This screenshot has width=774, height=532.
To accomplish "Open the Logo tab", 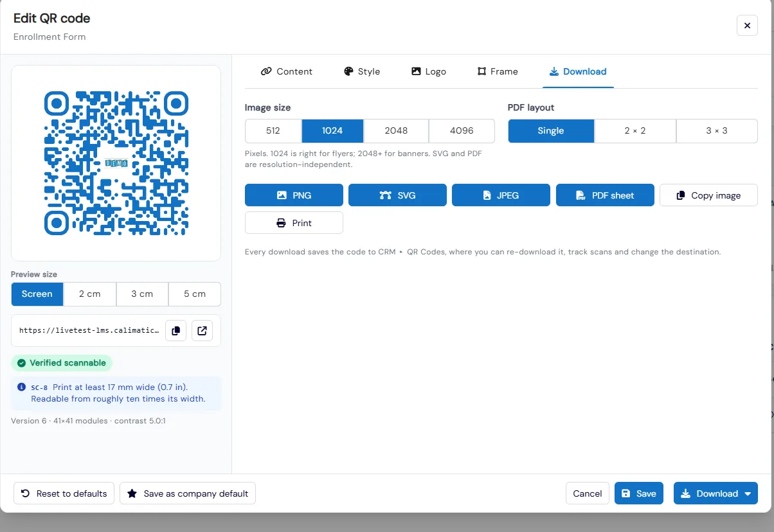I will coord(429,71).
